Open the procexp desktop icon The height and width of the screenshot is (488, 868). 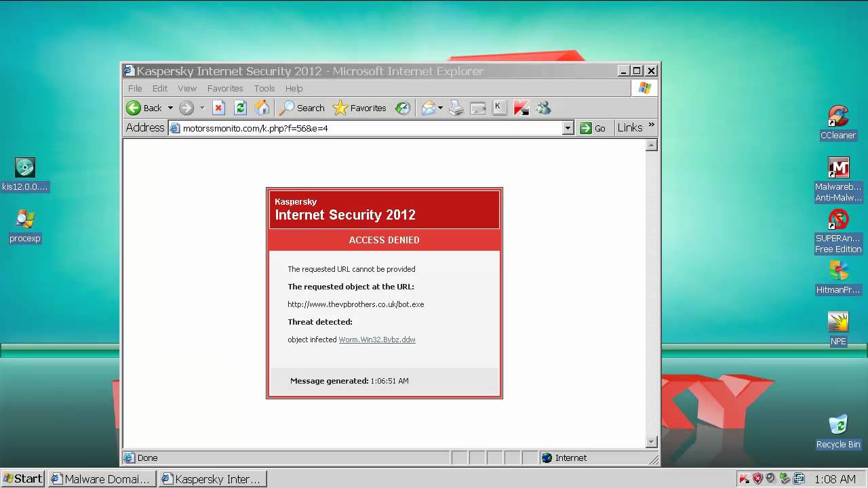pos(25,226)
